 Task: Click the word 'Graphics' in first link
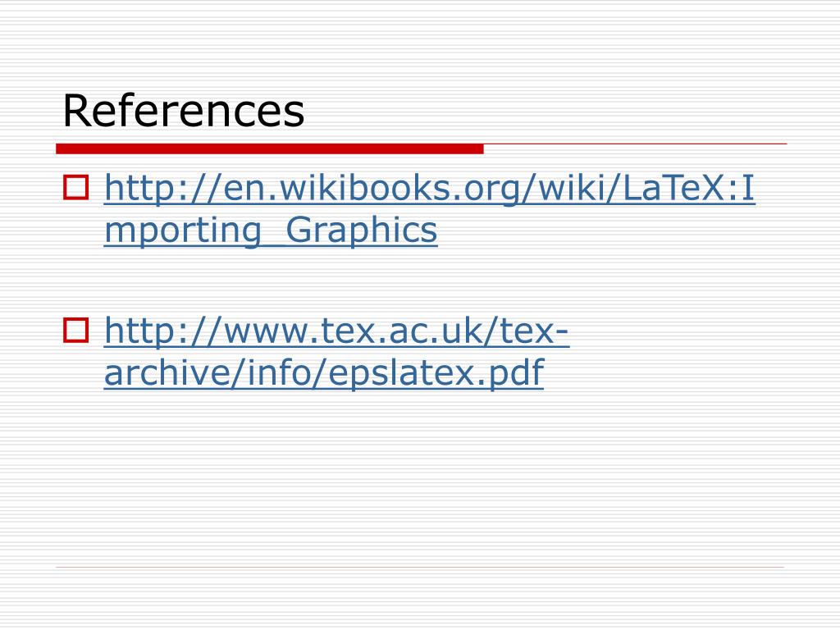[362, 231]
